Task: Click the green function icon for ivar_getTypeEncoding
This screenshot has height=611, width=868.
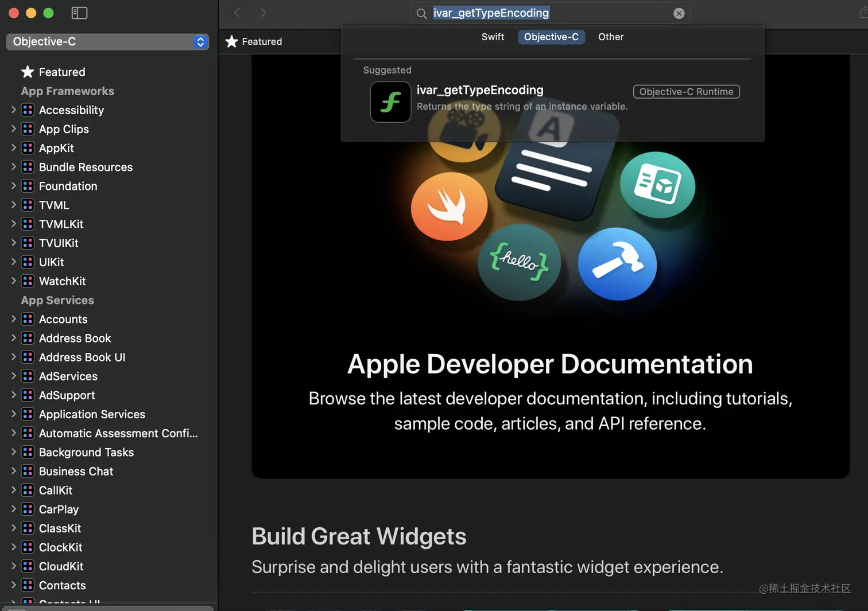Action: tap(390, 102)
